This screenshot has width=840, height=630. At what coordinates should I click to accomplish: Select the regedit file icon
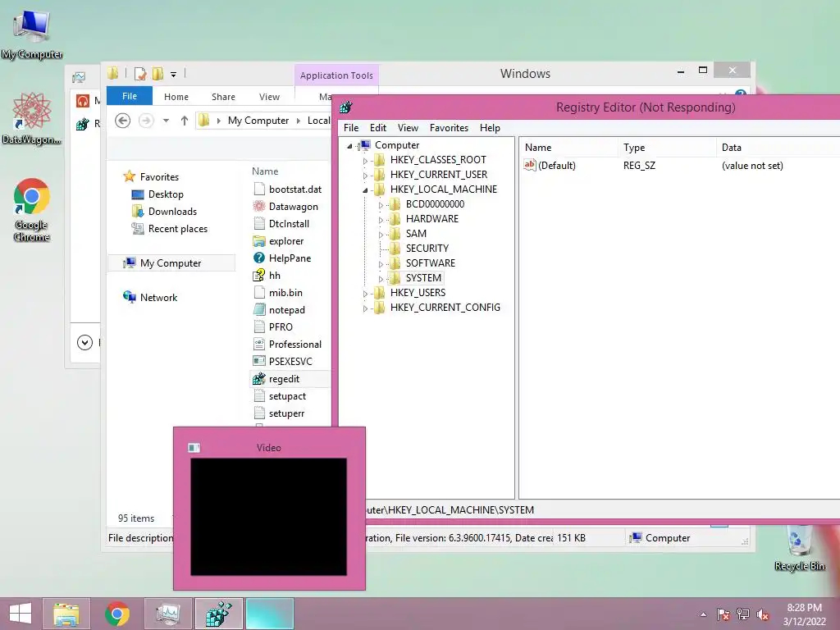tap(258, 379)
